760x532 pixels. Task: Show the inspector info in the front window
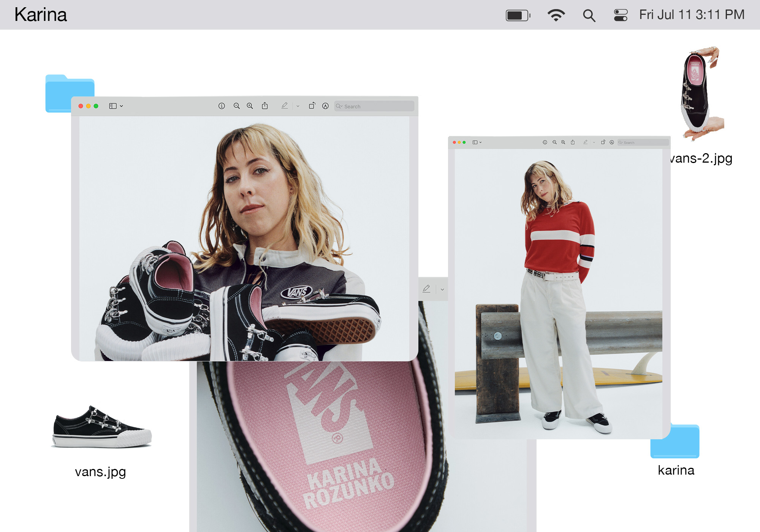click(x=222, y=106)
